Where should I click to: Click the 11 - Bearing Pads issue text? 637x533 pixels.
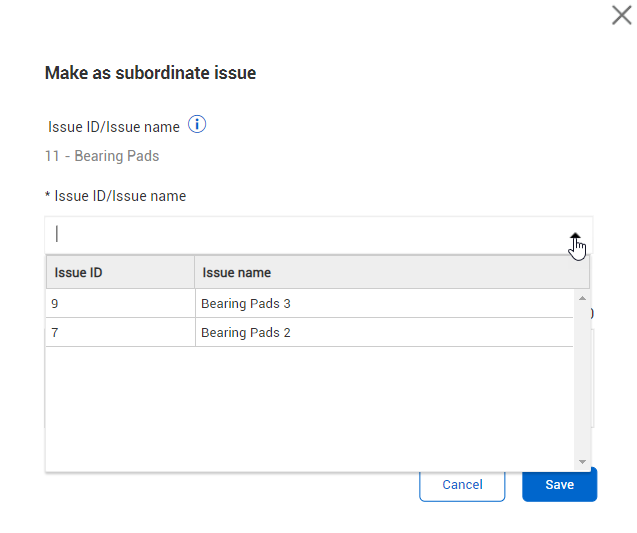pos(102,156)
